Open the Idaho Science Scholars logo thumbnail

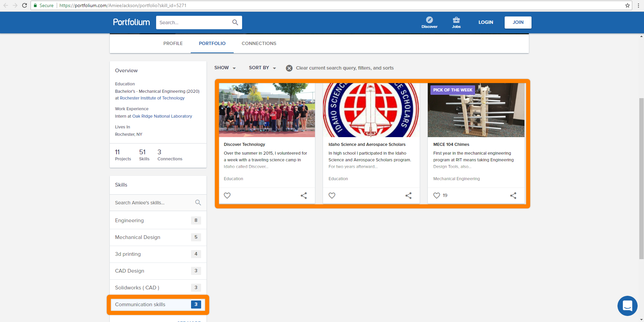[x=371, y=110]
